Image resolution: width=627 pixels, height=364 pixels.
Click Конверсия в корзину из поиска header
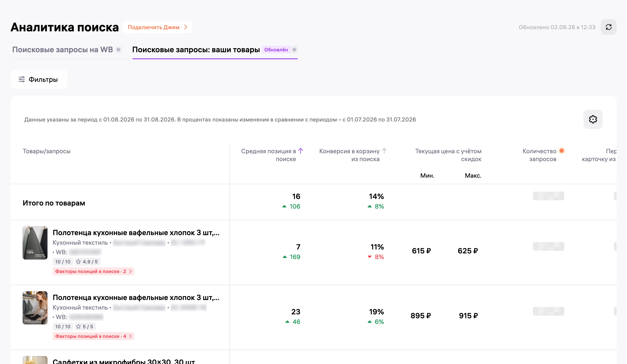(x=349, y=155)
